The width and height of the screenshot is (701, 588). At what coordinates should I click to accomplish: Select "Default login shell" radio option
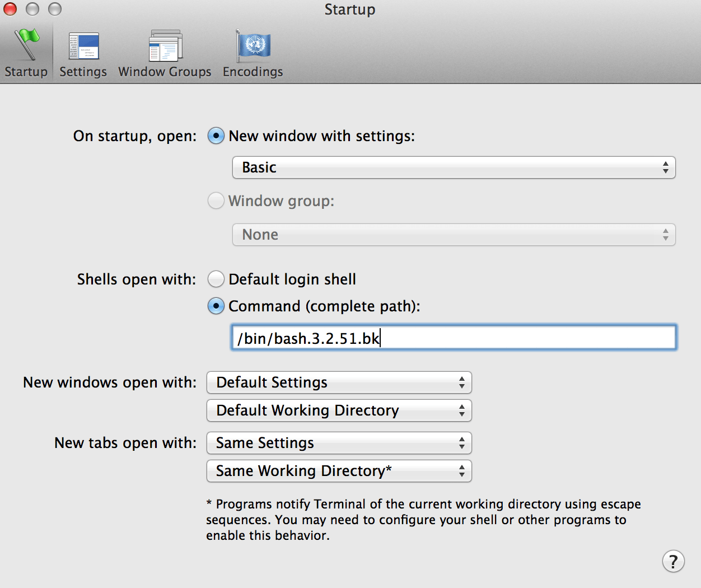point(216,279)
